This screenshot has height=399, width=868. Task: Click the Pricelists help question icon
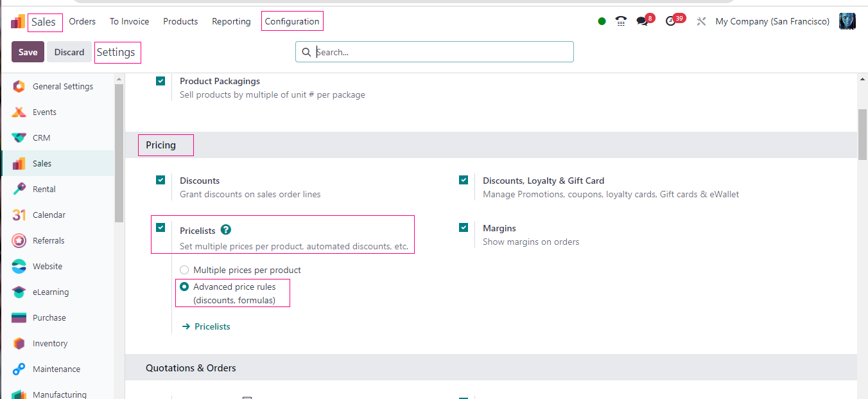(x=225, y=230)
